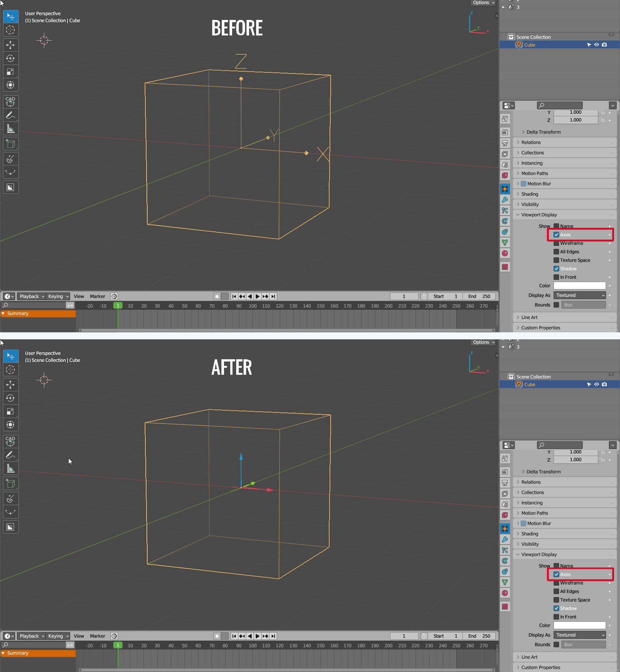The image size is (620, 672).
Task: Open the View menu in the BEFORE timeline
Action: pos(79,296)
